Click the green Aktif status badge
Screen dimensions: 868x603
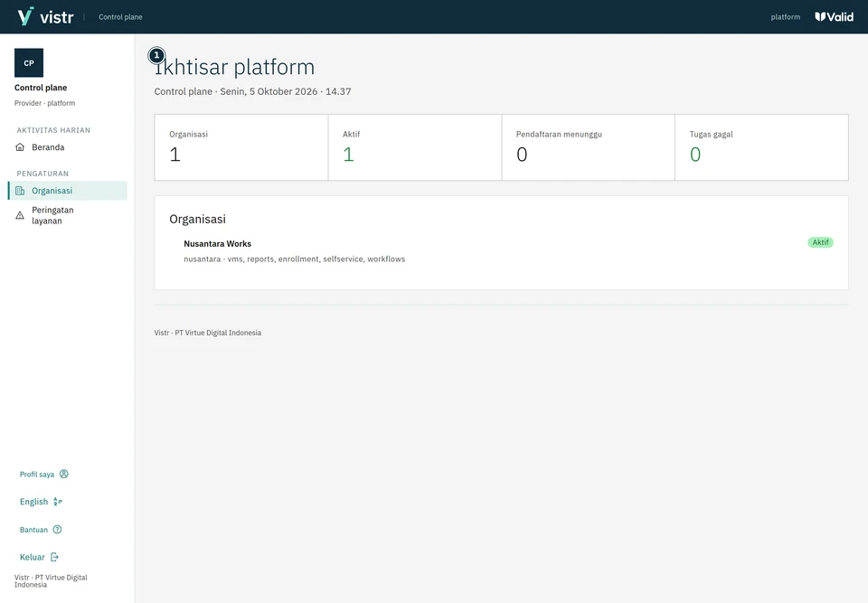tap(820, 242)
